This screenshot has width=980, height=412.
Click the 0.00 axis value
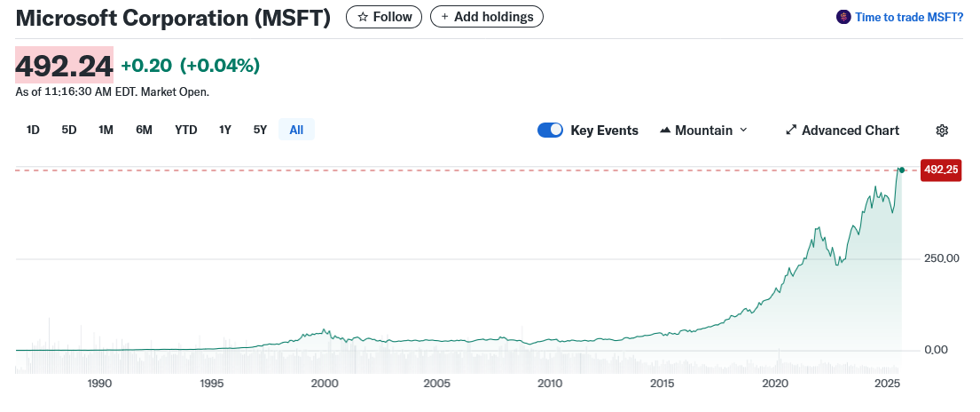click(937, 350)
